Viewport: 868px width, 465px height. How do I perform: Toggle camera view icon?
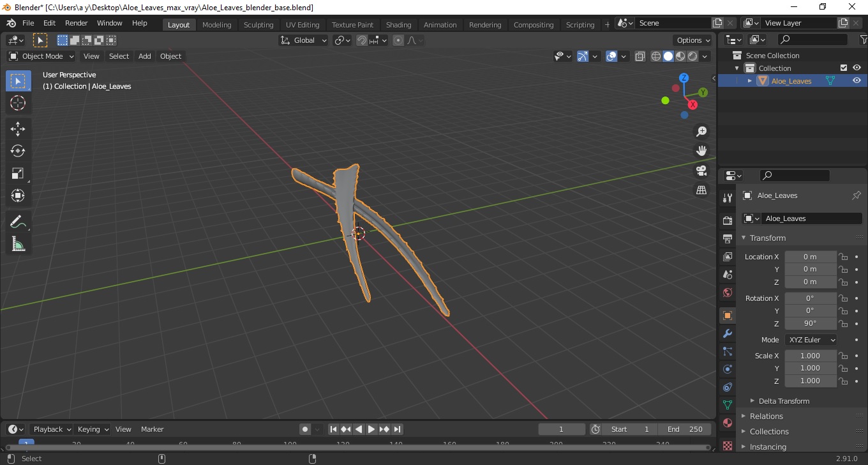tap(701, 171)
